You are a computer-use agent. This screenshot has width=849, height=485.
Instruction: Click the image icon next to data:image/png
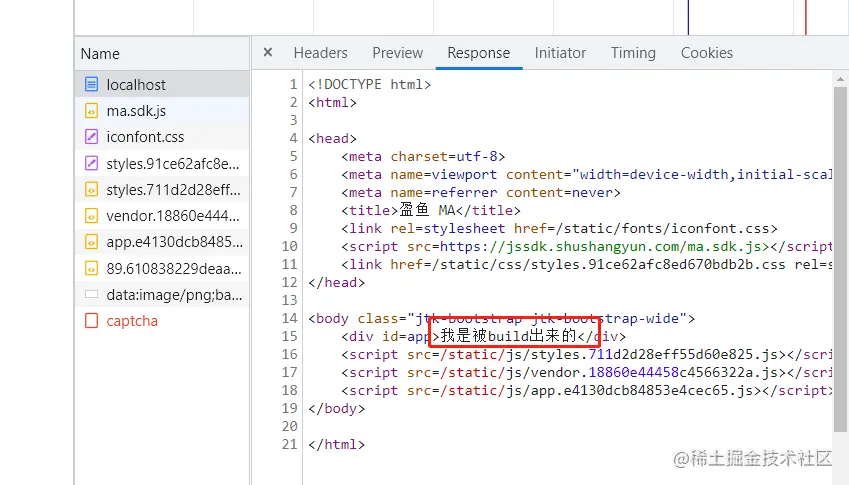point(92,294)
